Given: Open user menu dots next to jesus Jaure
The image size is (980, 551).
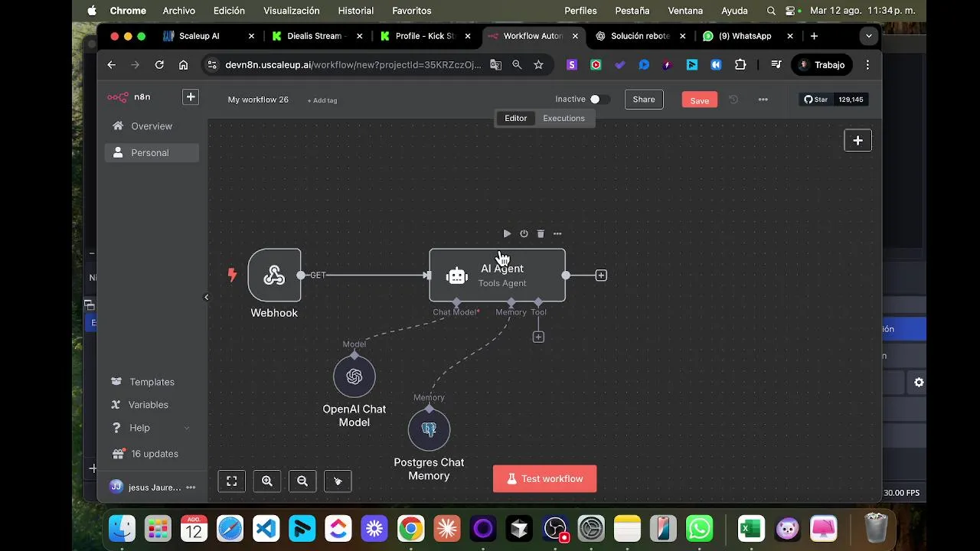Looking at the screenshot, I should (x=191, y=487).
